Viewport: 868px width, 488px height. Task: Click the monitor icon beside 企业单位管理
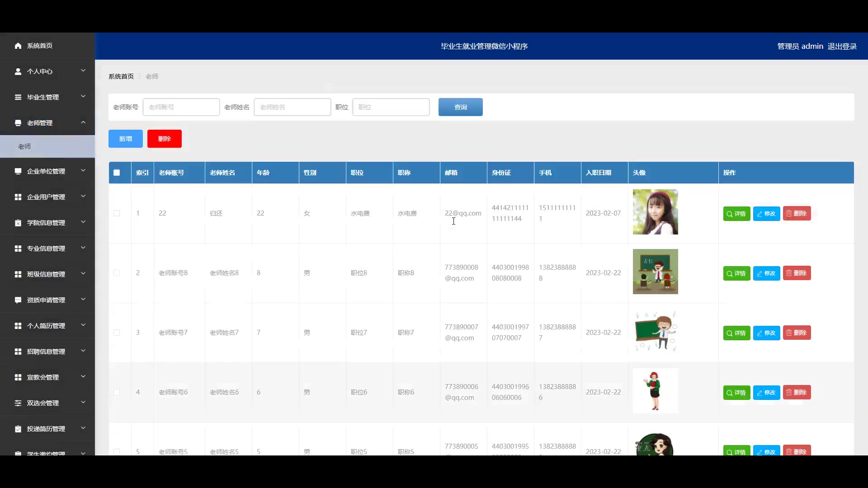[x=18, y=171]
